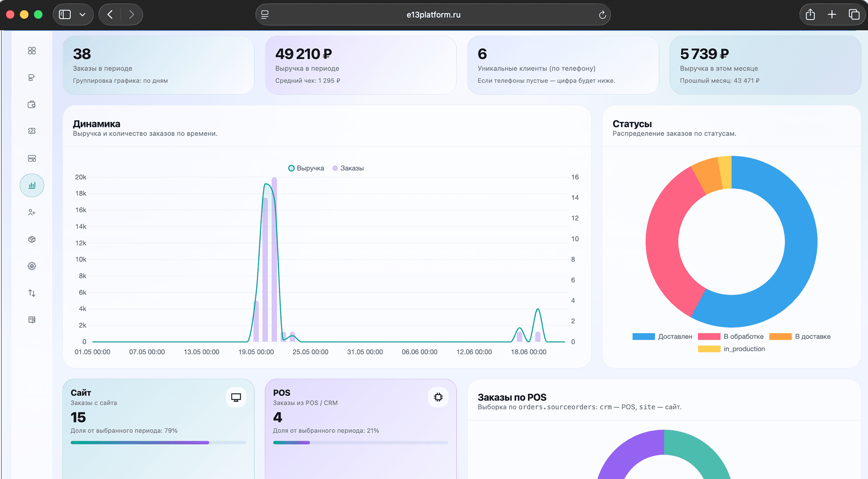This screenshot has height=479, width=868.
Task: Toggle the Safari sidebar button
Action: (x=65, y=15)
